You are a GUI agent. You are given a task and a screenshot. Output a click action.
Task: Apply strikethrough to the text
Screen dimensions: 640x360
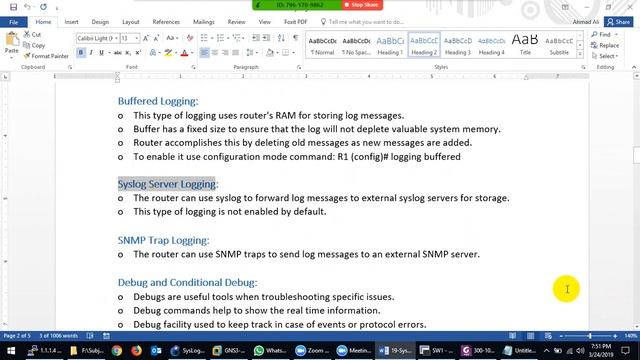(x=118, y=53)
